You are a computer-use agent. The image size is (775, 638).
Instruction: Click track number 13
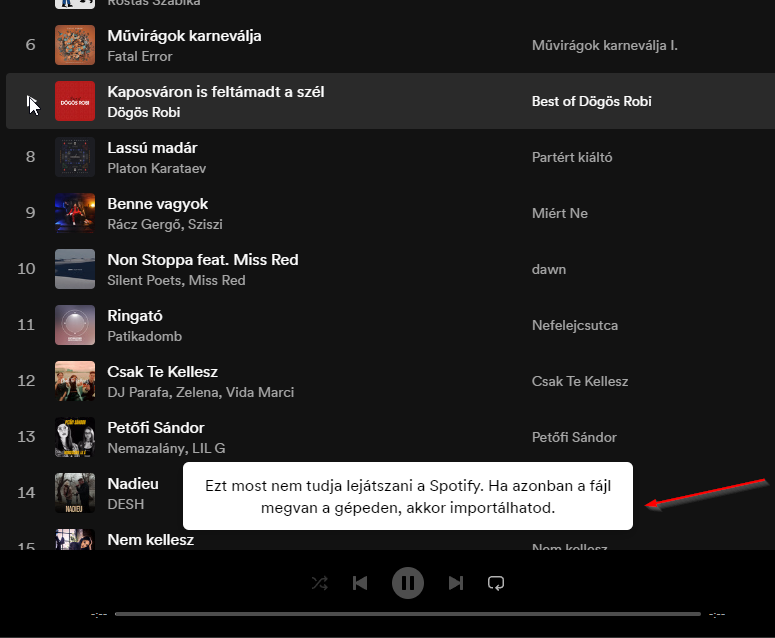(26, 437)
